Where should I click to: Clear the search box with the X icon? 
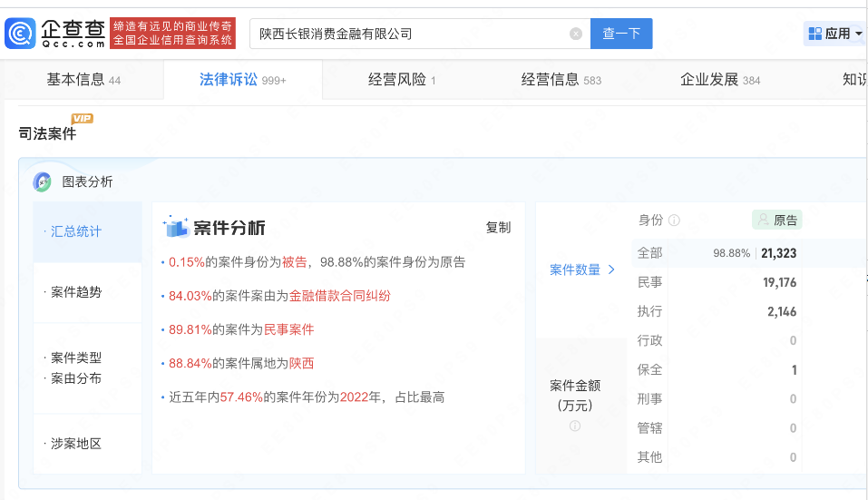coord(576,34)
